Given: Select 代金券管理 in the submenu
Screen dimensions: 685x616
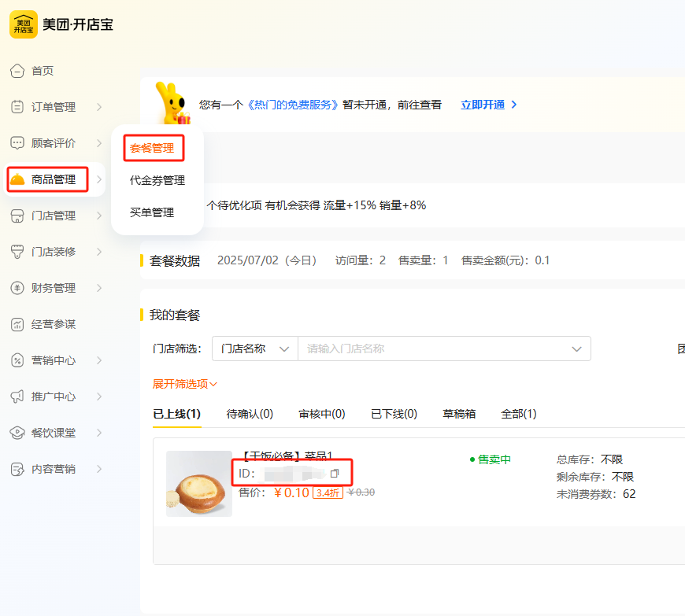Looking at the screenshot, I should point(157,180).
